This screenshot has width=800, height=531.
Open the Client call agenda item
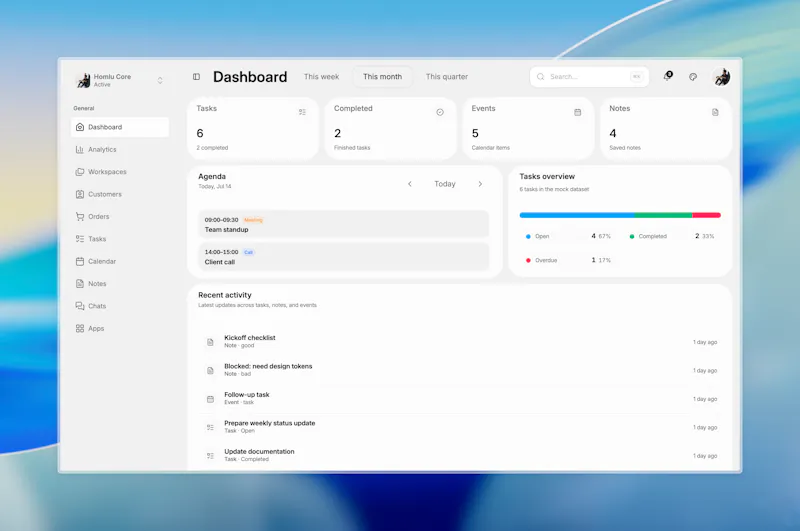(x=343, y=257)
